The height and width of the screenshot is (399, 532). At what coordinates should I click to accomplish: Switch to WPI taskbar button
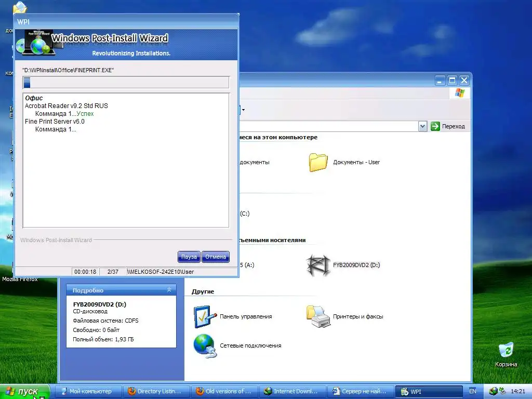[429, 392]
